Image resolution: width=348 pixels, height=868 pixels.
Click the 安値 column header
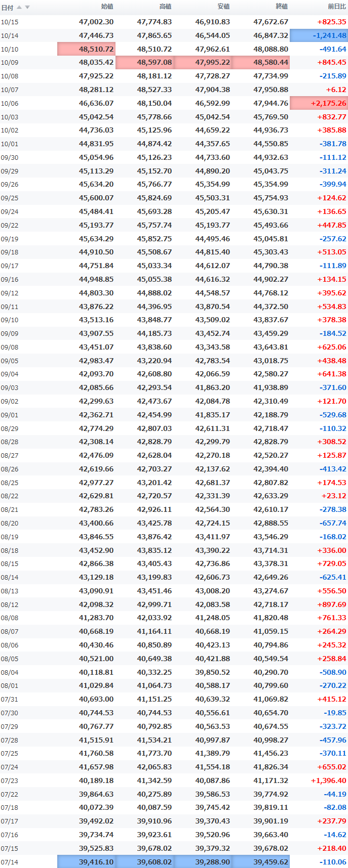click(223, 7)
